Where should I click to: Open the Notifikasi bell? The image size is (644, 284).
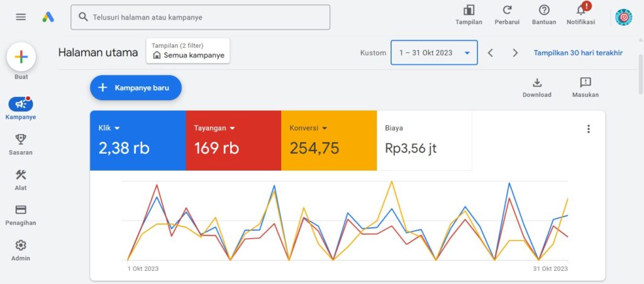tap(580, 11)
